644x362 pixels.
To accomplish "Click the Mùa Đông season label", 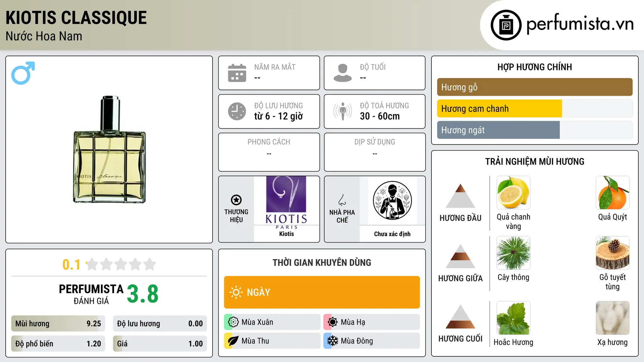I will [357, 341].
